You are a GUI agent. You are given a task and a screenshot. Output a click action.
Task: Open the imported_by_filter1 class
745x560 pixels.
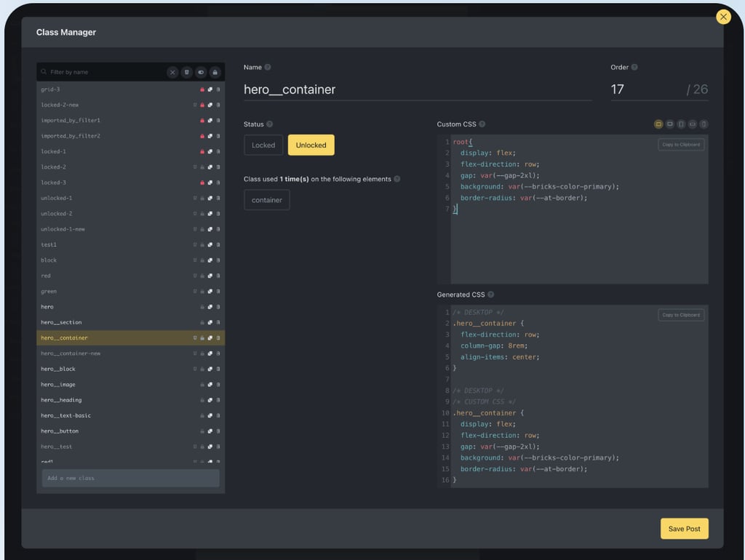click(x=131, y=121)
